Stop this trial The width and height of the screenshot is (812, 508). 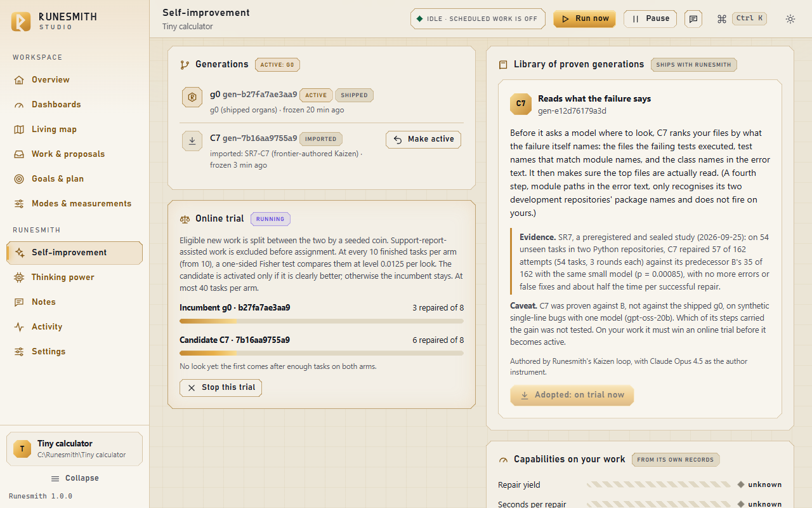pyautogui.click(x=221, y=388)
